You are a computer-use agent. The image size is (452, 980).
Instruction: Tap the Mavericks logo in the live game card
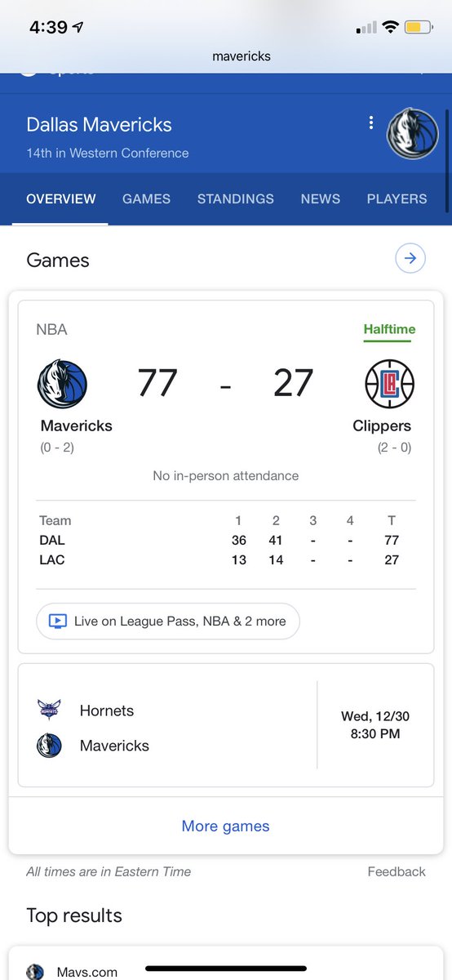point(62,384)
